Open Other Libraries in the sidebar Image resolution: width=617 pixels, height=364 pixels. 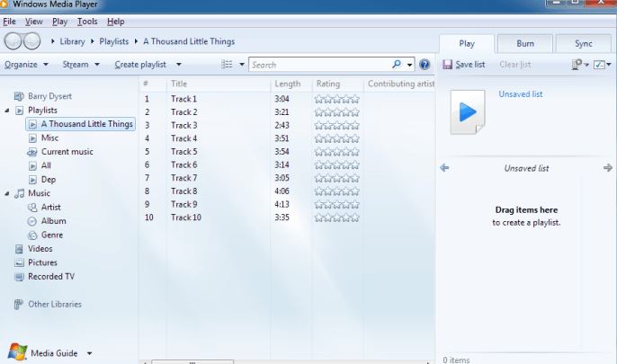[x=55, y=305]
